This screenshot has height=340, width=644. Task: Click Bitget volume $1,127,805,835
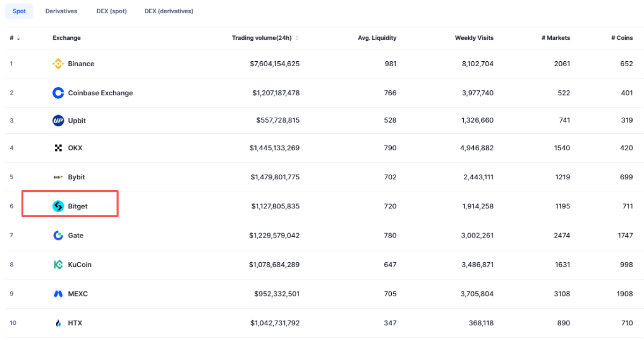point(276,206)
